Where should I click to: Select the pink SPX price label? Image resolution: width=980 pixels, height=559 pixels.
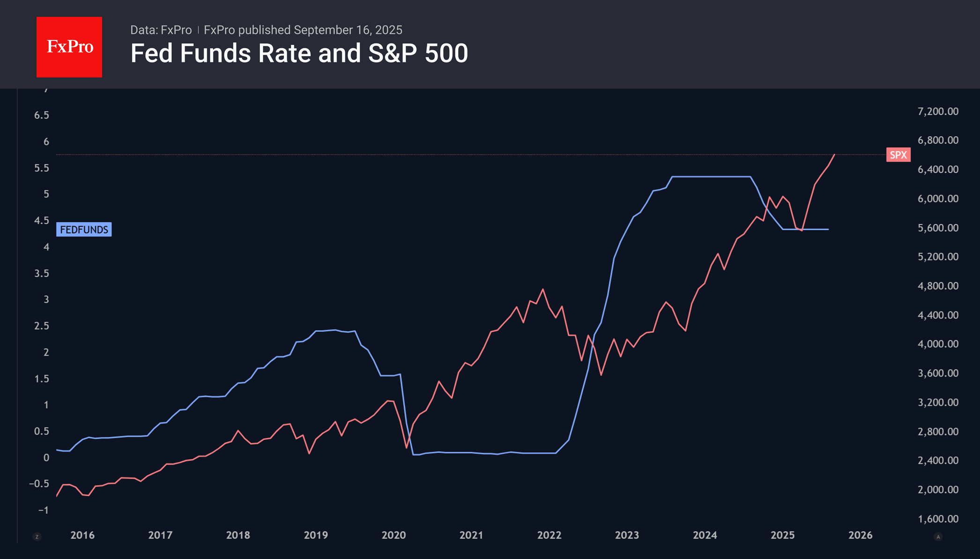pos(898,155)
